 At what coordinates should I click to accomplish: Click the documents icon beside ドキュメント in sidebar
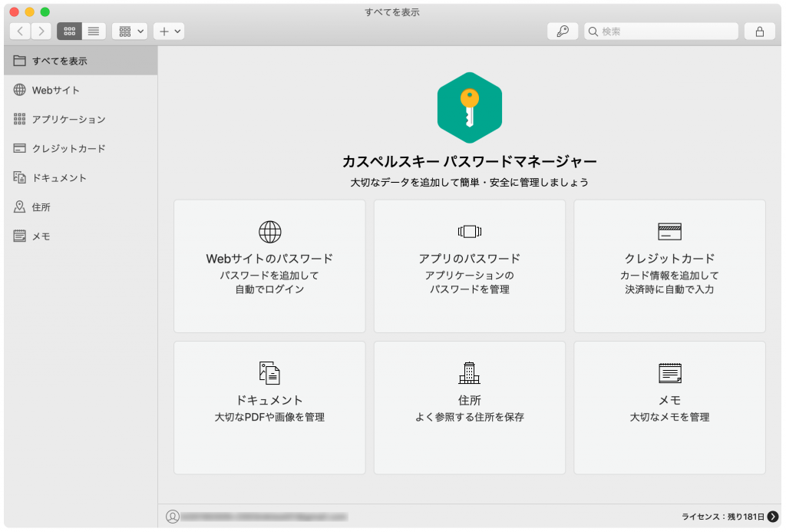point(19,177)
